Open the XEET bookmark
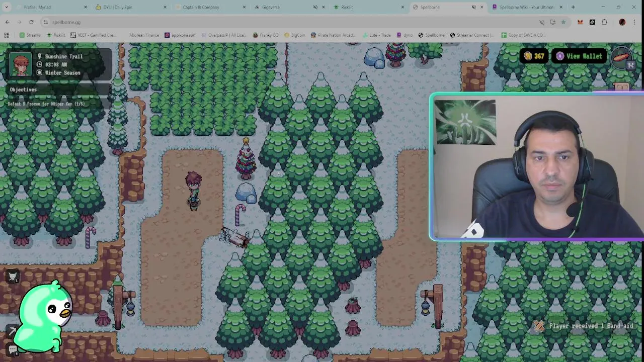Viewport: 644px width, 362px height. click(x=94, y=35)
